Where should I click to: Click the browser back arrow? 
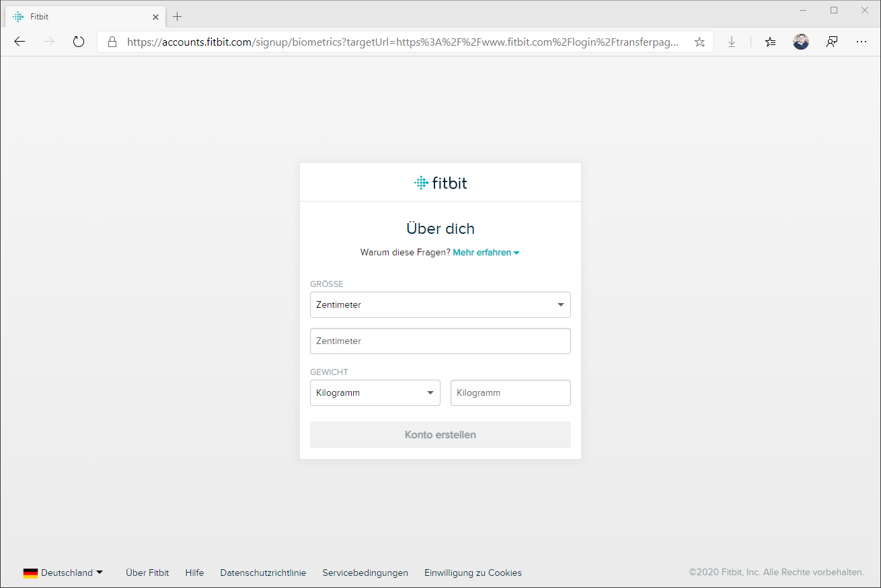point(20,42)
